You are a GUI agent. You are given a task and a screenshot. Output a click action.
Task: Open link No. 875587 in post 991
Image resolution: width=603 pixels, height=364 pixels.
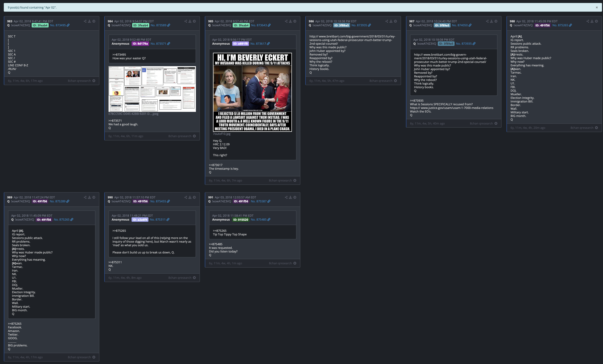261,201
